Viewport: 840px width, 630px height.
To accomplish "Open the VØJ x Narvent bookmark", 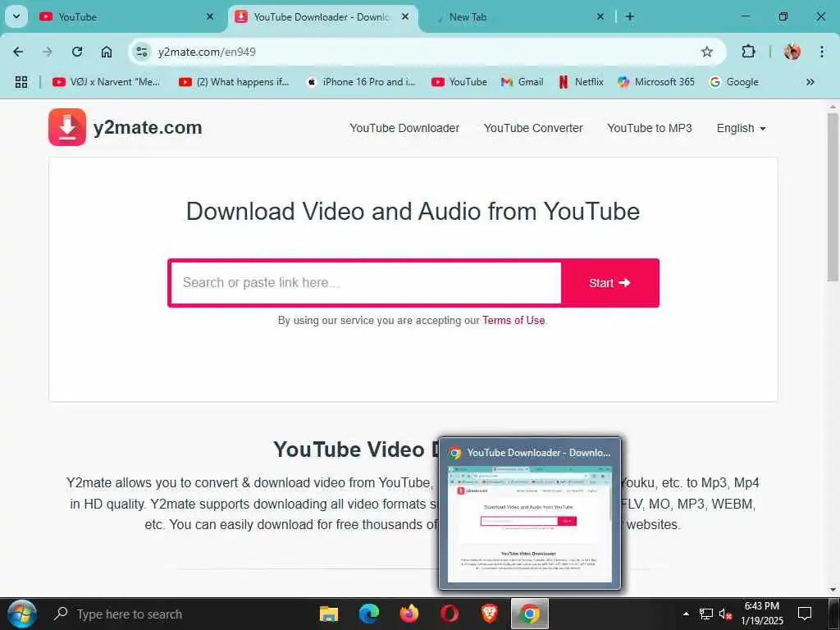I will tap(106, 82).
